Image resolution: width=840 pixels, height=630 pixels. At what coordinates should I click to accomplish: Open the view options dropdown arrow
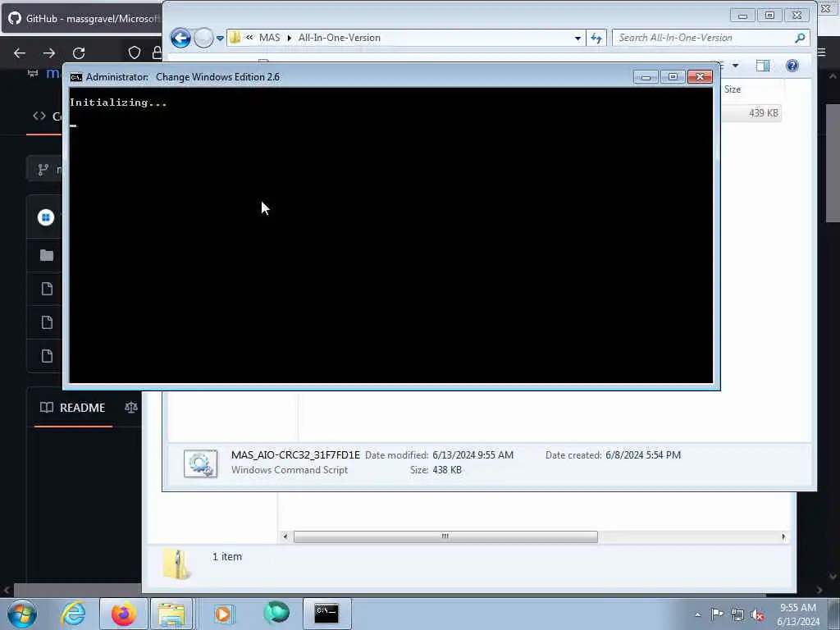(x=736, y=66)
